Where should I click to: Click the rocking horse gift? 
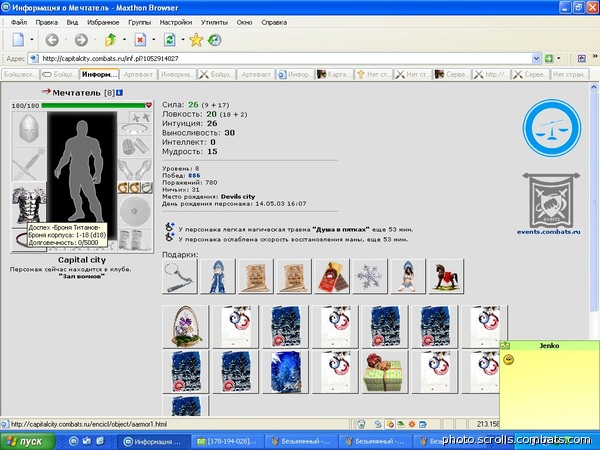[x=446, y=276]
